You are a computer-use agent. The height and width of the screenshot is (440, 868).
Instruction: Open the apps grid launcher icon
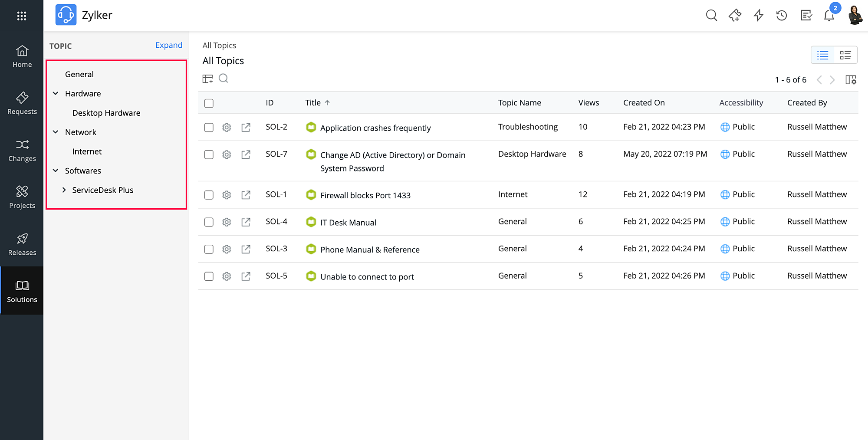click(x=22, y=16)
